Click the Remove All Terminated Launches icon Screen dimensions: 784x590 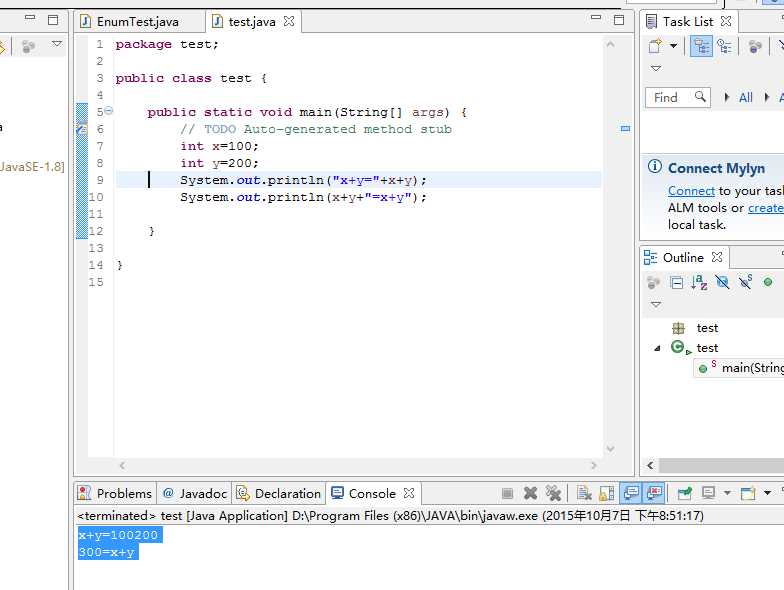tap(553, 494)
